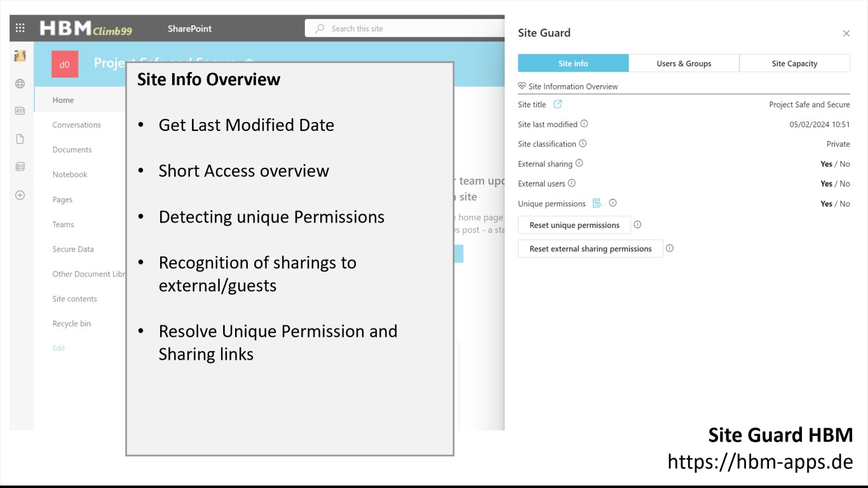Click the Edit navigation link
Viewport: 868px width, 488px height.
coord(58,348)
